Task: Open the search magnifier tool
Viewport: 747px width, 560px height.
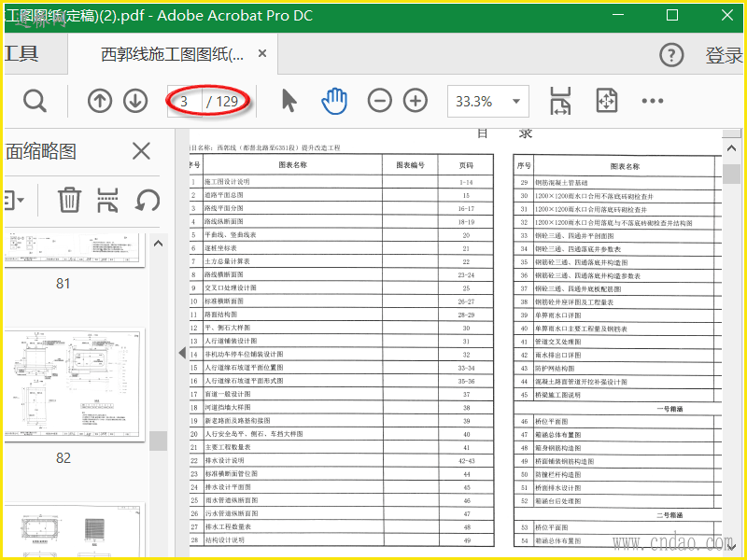Action: 35,101
